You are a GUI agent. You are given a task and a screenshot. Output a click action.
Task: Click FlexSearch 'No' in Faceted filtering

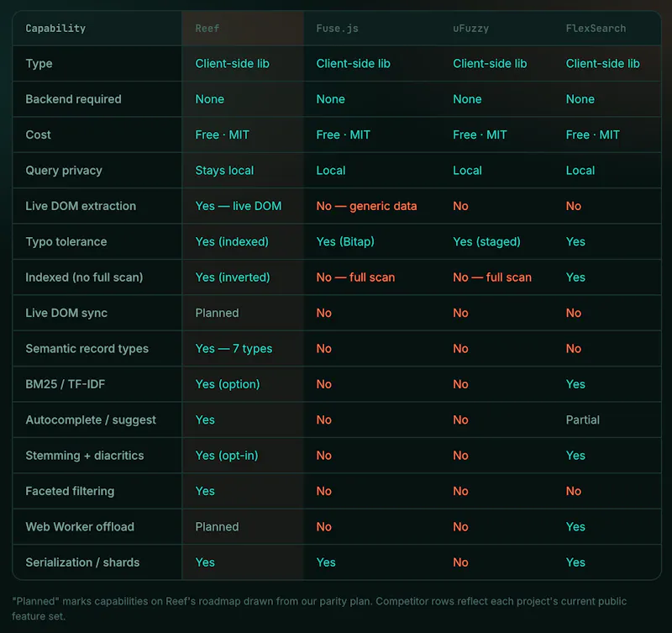(574, 491)
